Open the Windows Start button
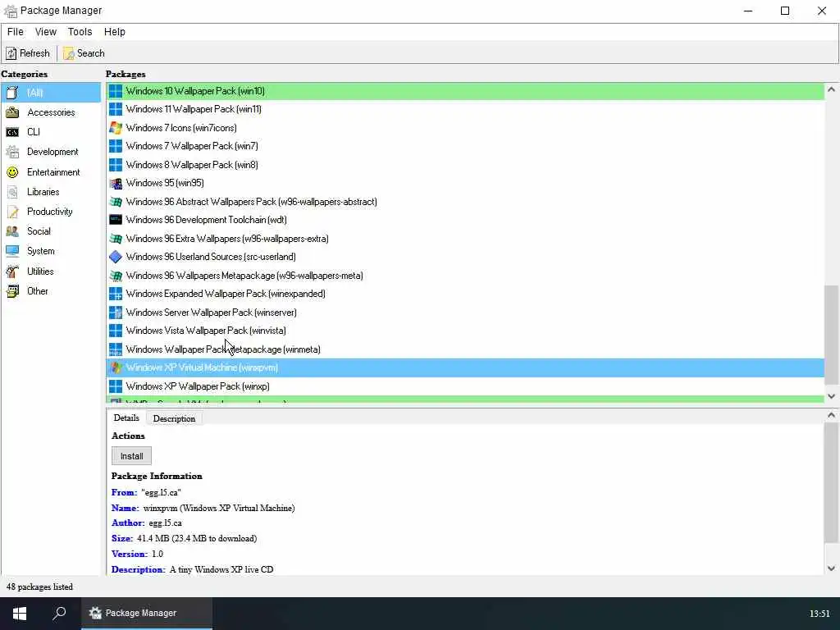The width and height of the screenshot is (840, 630). point(20,614)
